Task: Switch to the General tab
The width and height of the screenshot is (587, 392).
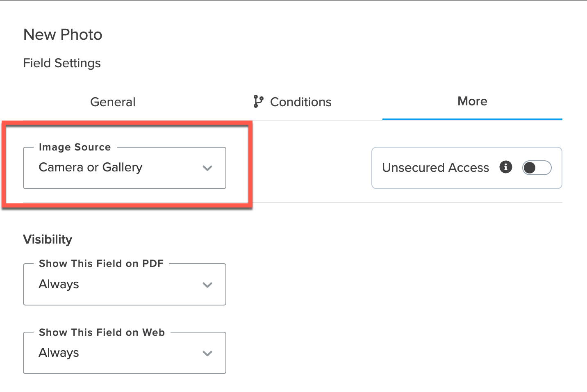Action: [x=113, y=102]
